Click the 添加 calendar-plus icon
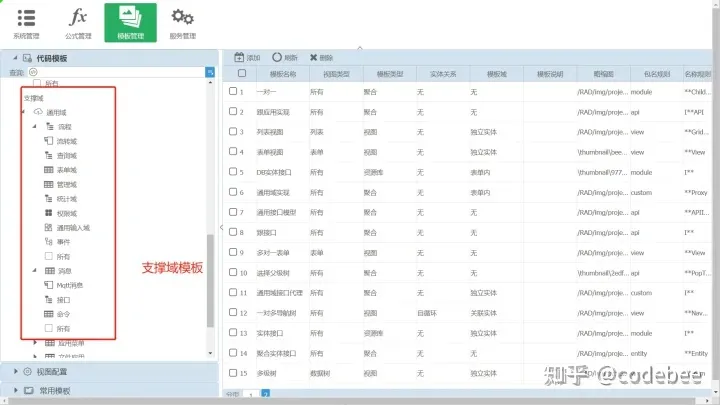The image size is (720, 405). (x=239, y=57)
